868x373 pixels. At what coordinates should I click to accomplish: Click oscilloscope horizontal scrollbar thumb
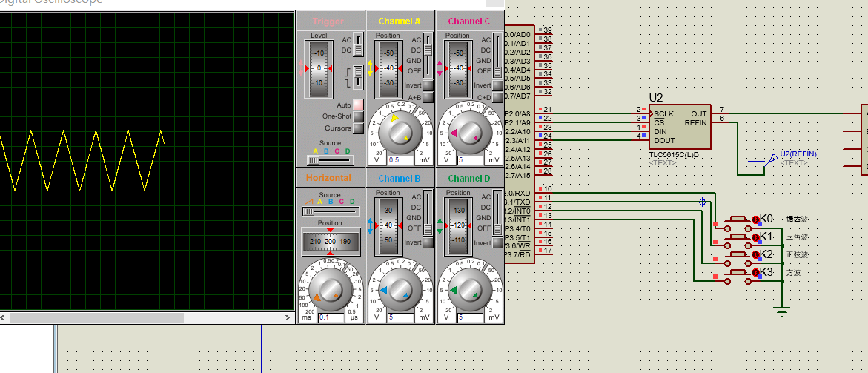click(96, 318)
